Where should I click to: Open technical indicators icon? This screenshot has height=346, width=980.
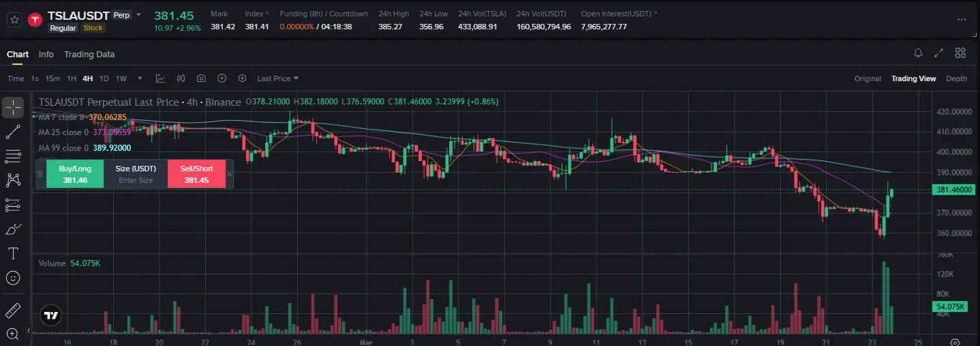point(160,78)
